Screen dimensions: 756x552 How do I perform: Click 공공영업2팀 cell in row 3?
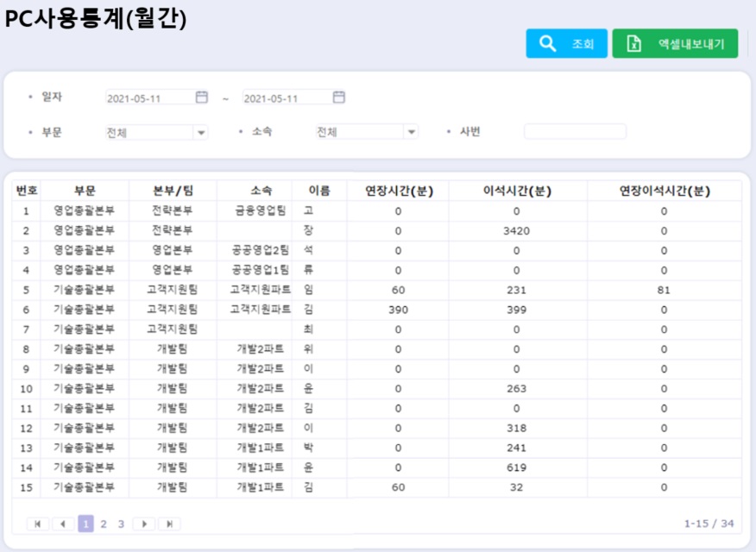coord(261,250)
